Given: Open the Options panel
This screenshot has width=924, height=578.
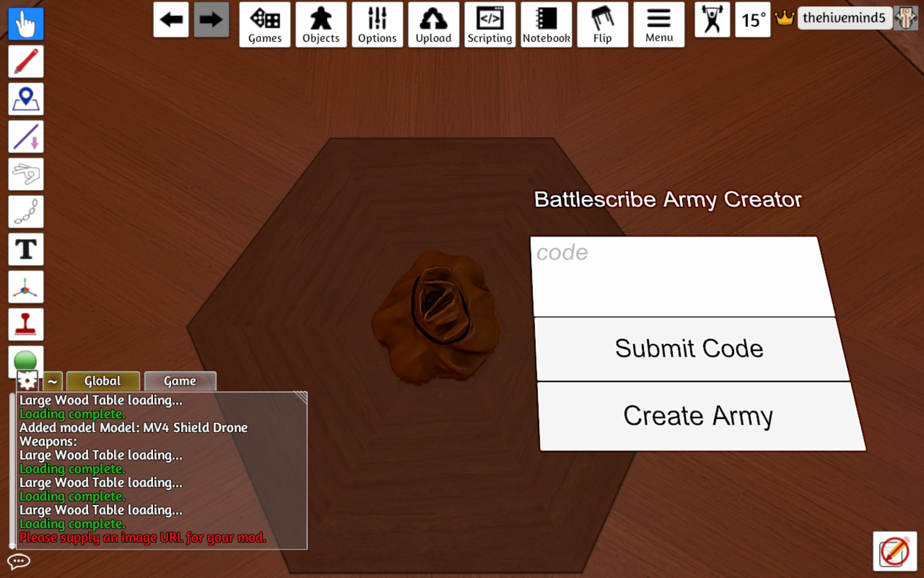Looking at the screenshot, I should point(377,24).
